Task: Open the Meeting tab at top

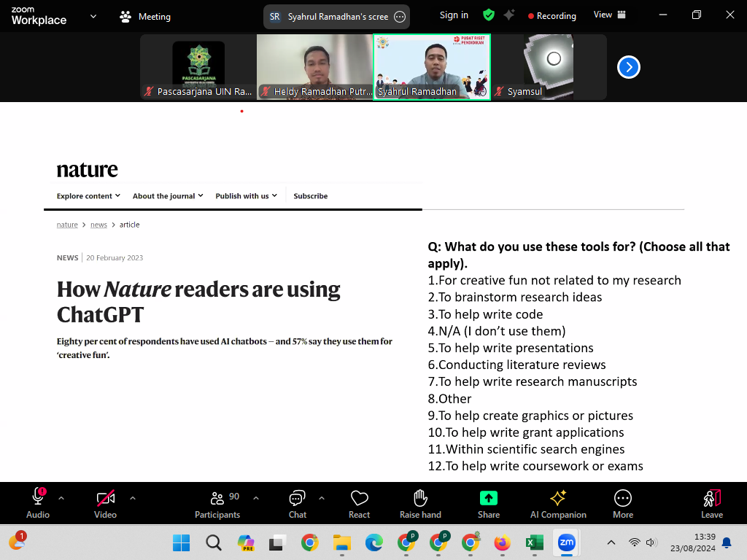Action: coord(145,17)
